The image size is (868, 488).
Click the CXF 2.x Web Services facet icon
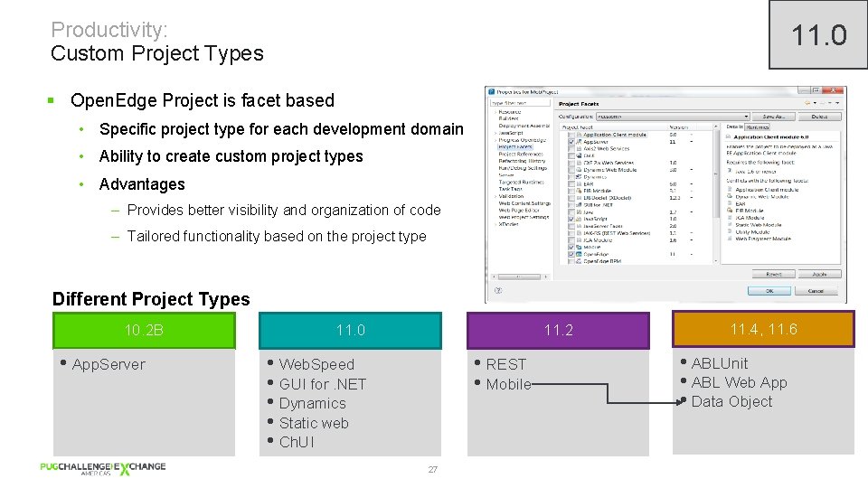(579, 163)
